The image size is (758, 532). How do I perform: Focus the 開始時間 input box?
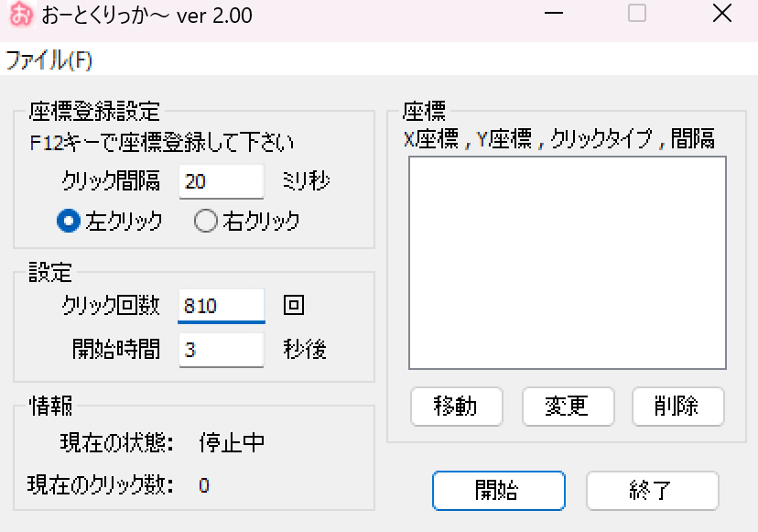[x=221, y=350]
